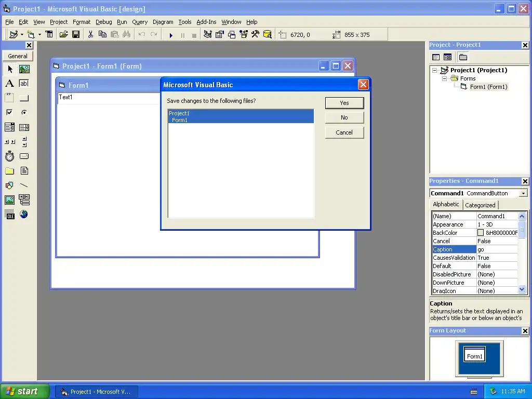Screen dimensions: 532x399
Task: Open the Menu Editor from the toolbar
Action: click(x=49, y=35)
